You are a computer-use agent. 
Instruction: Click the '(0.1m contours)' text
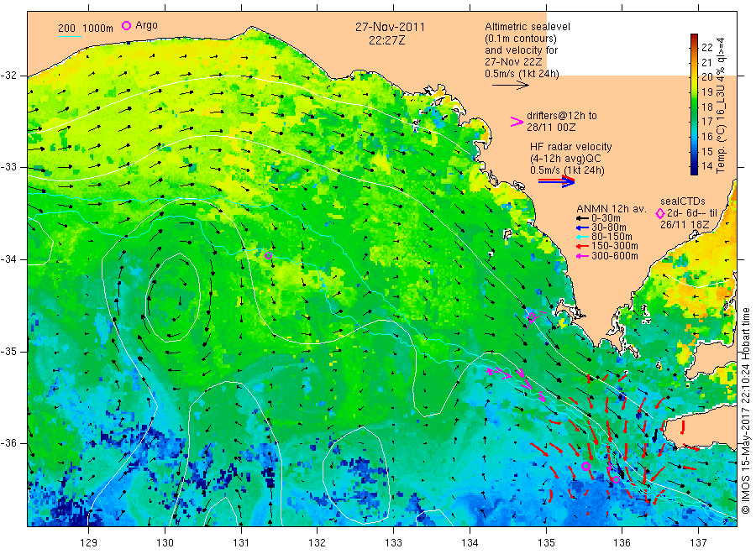[521, 39]
